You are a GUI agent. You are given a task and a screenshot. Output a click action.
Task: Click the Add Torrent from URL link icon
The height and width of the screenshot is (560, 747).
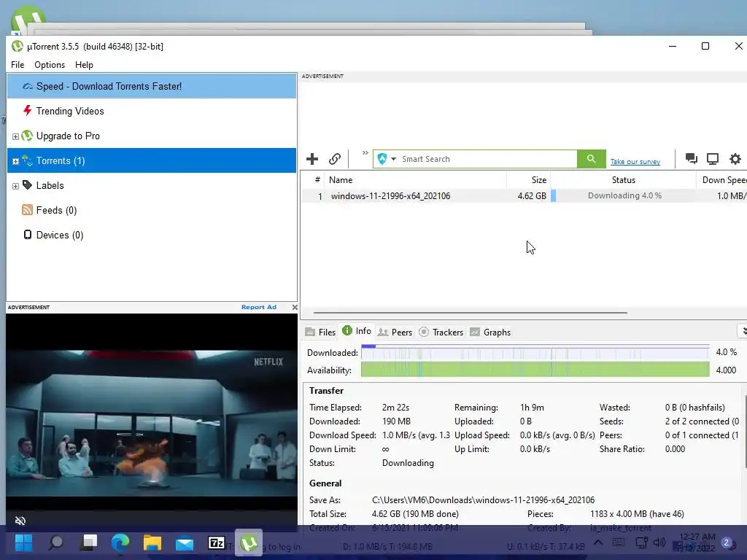tap(335, 159)
